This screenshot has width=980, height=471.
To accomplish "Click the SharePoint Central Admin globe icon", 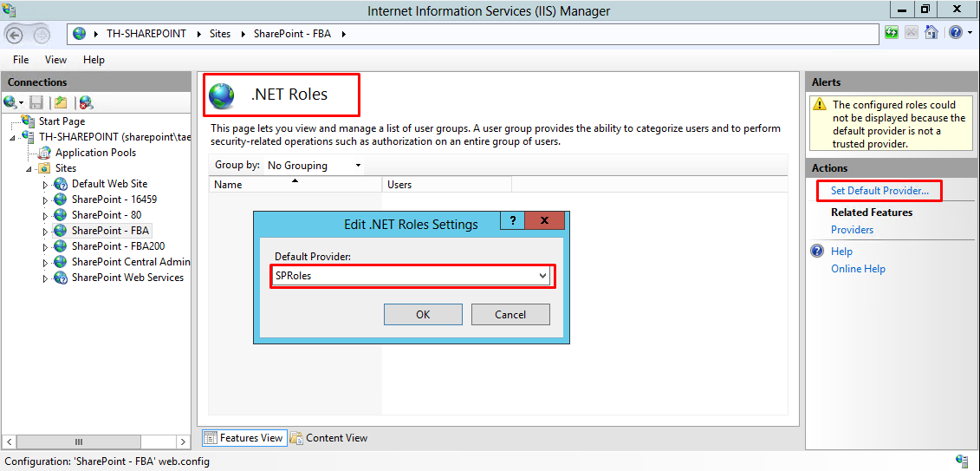I will [x=61, y=262].
